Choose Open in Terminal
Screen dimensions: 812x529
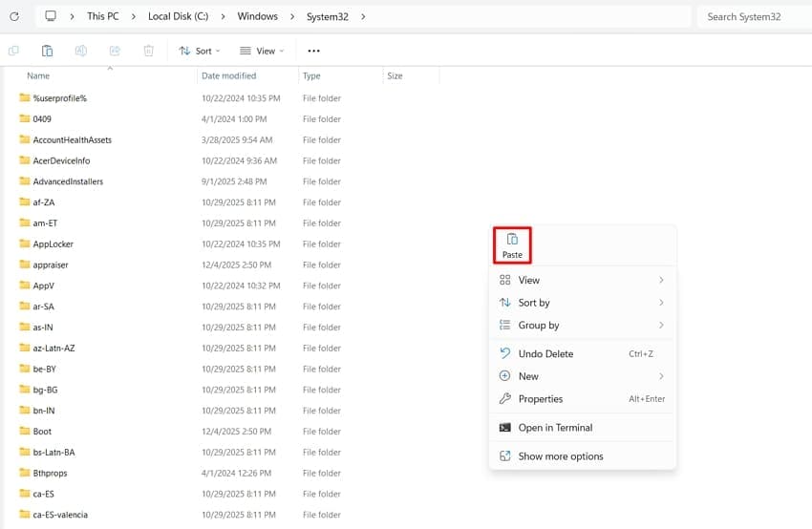583,428
